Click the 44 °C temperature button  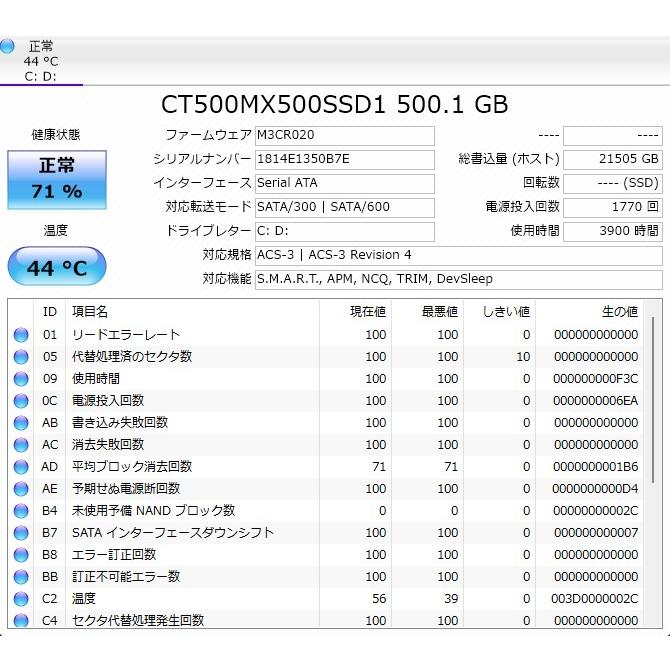[x=57, y=266]
